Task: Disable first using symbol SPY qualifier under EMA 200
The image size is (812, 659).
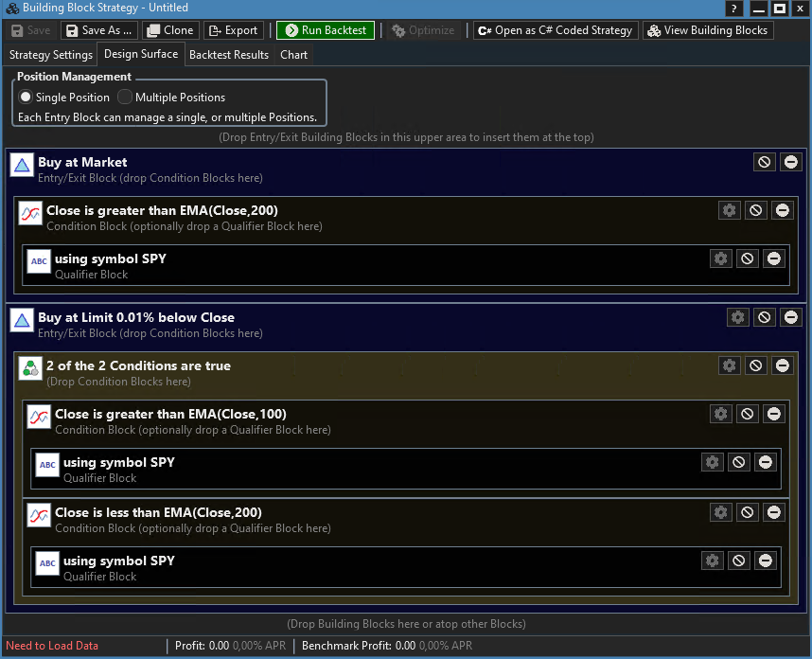Action: click(748, 258)
